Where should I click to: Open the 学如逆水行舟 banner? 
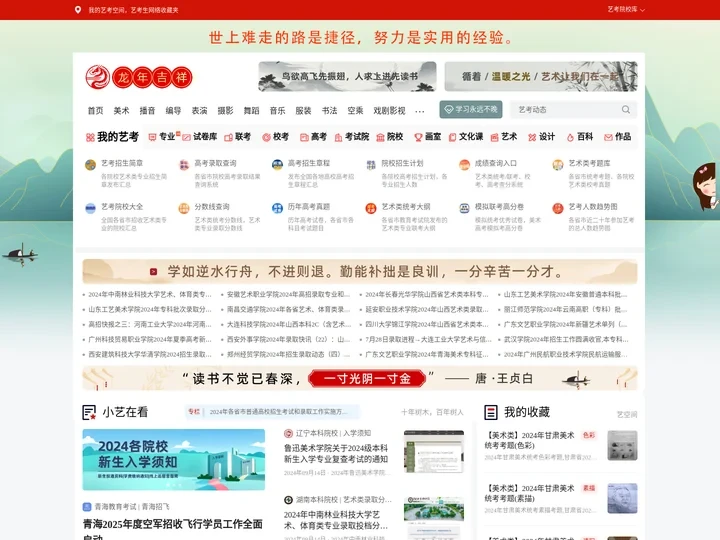tap(360, 271)
